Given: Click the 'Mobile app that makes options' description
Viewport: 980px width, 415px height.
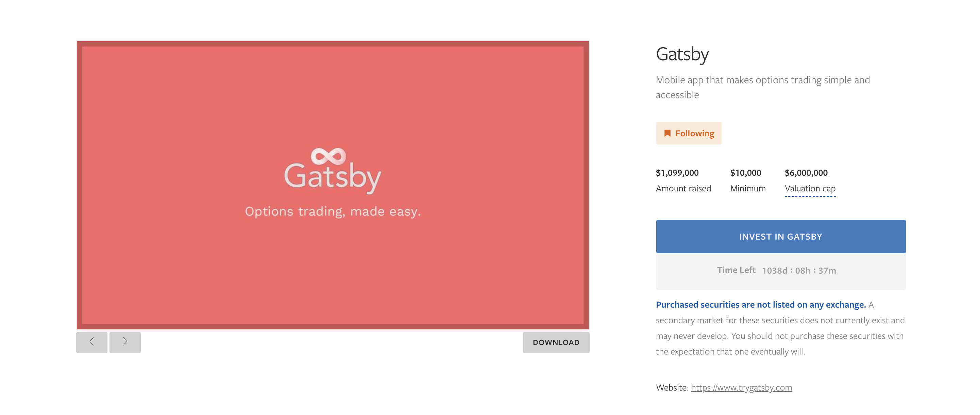Looking at the screenshot, I should (762, 80).
